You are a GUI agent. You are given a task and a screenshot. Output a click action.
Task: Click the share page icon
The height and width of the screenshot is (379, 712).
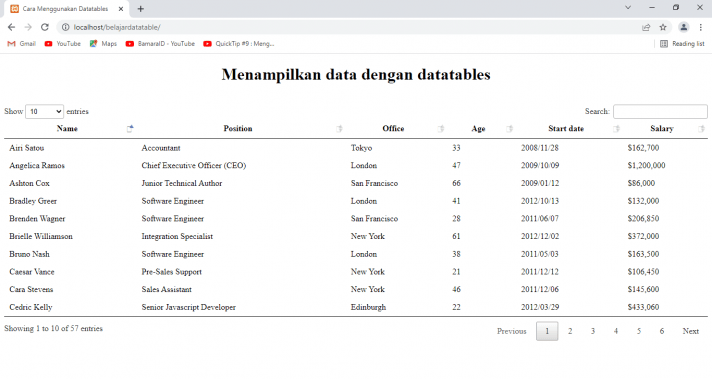click(646, 27)
